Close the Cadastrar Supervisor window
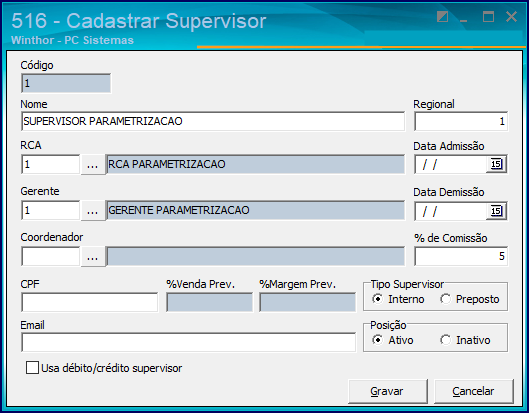This screenshot has width=529, height=413. (511, 16)
